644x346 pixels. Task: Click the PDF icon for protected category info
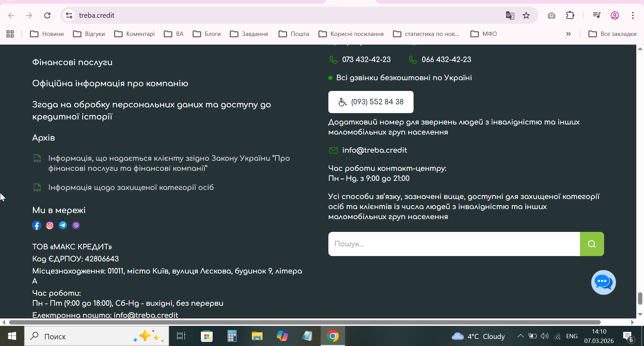pos(37,188)
